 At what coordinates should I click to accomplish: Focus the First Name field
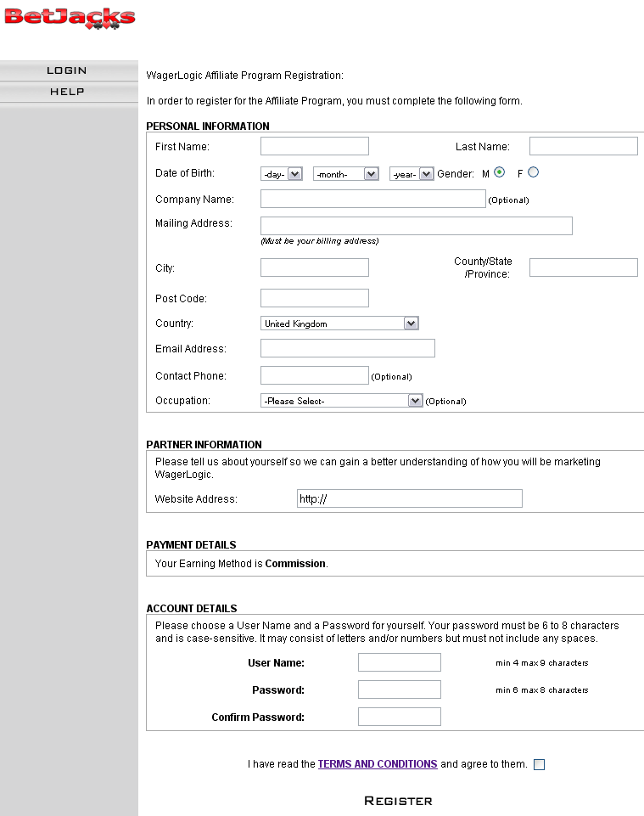click(x=315, y=146)
